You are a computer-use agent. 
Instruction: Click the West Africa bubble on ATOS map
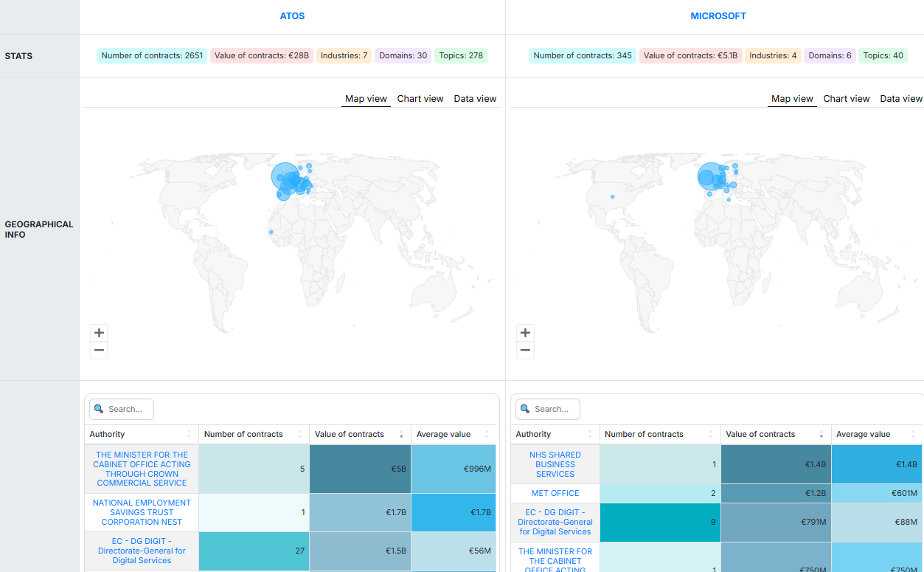(x=271, y=232)
